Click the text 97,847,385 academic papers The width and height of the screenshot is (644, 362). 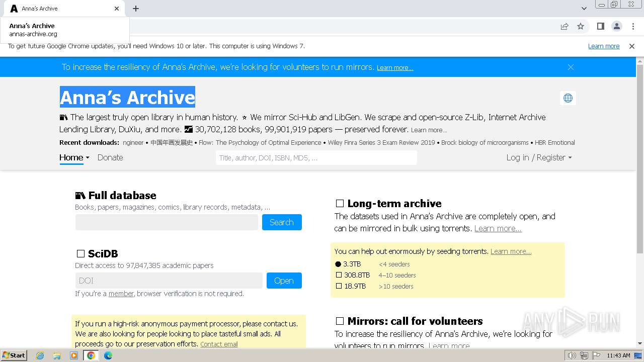click(x=170, y=265)
